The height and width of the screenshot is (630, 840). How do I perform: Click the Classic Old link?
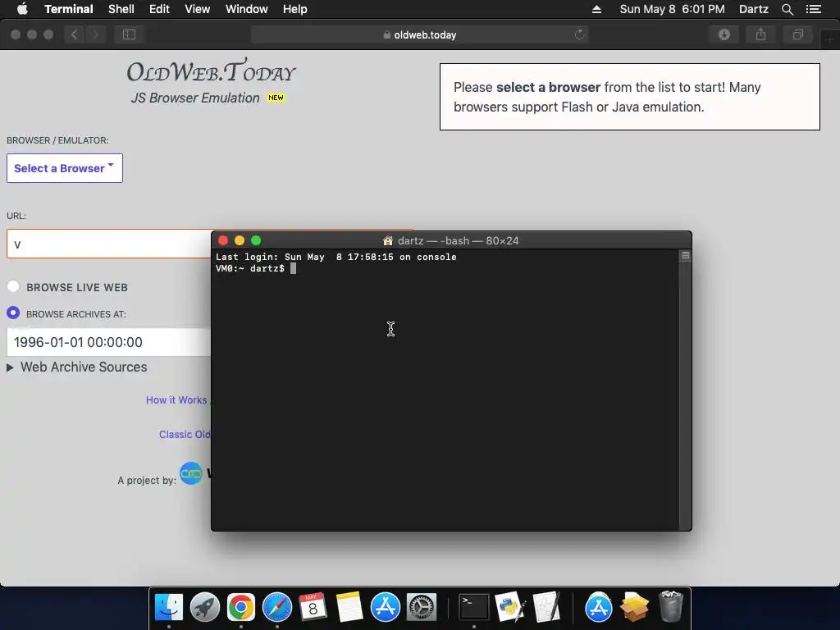[x=185, y=435]
